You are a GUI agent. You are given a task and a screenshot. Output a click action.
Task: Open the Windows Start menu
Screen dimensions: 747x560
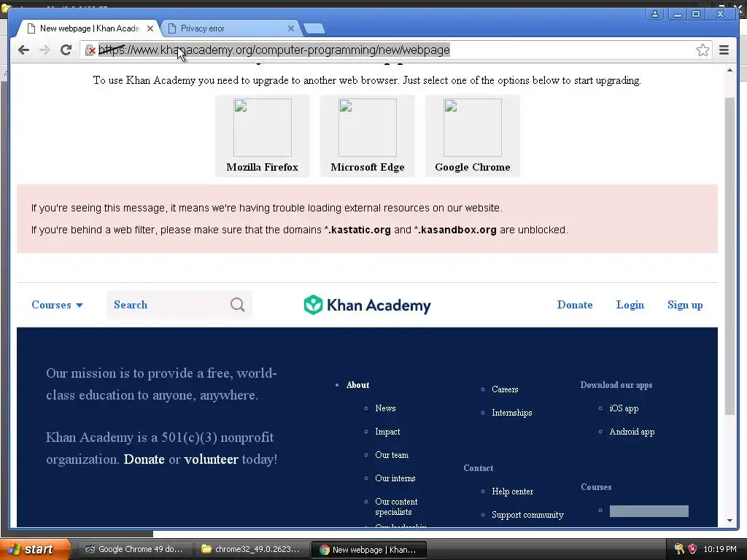coord(35,549)
